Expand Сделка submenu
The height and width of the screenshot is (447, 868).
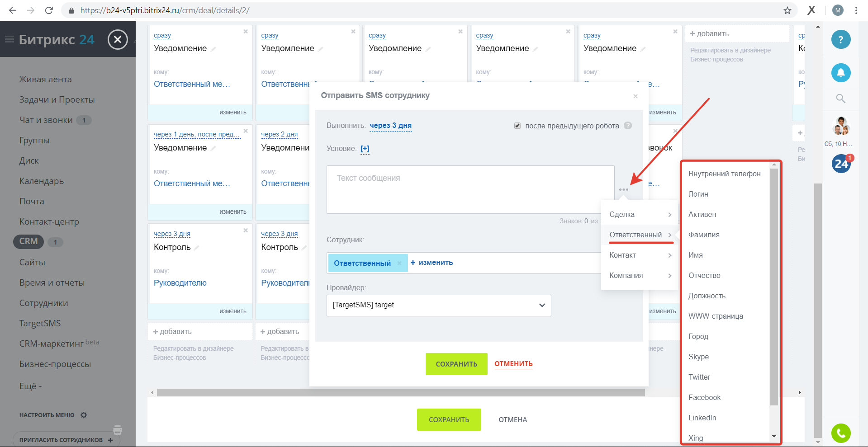point(640,214)
